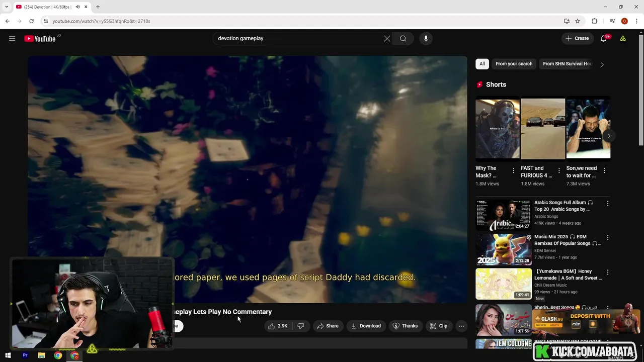Open File Explorer from the taskbar
Viewport: 644px width, 362px height.
click(41, 355)
